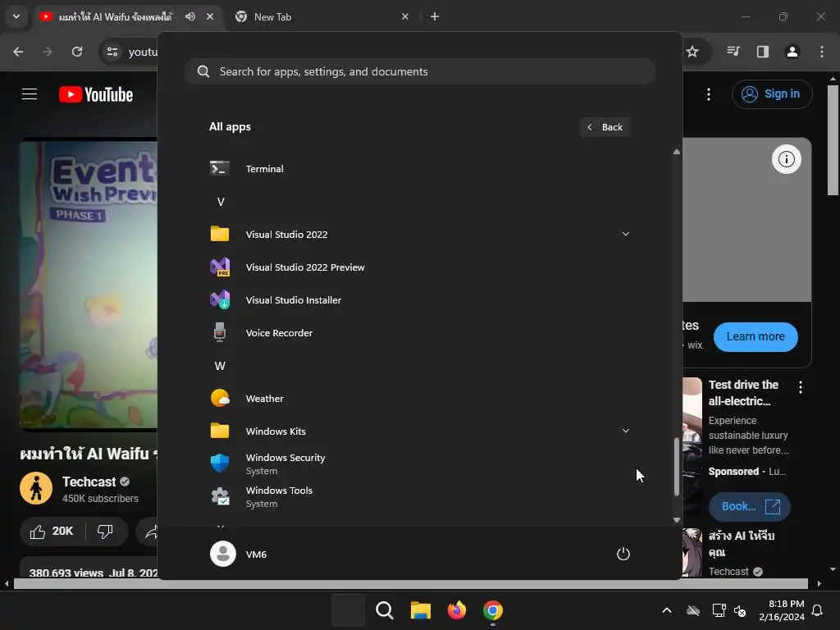Open options for Test drive sponsored card
Screen dimensions: 840x630
(801, 387)
